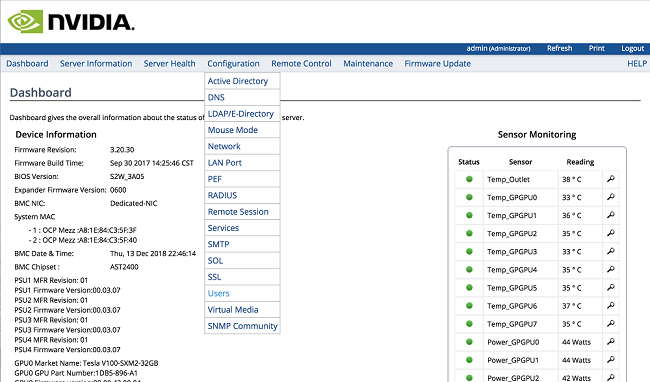Click the Print link in header
The width and height of the screenshot is (650, 382).
[x=597, y=48]
